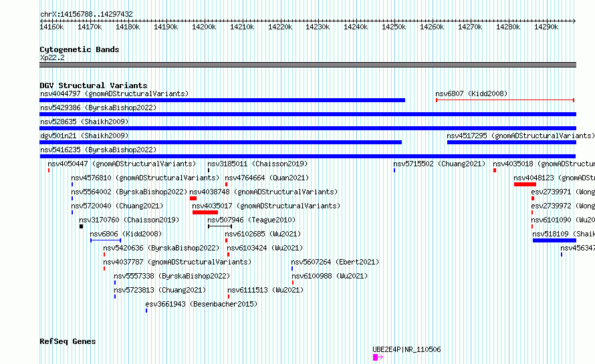Click the DGV Structural Variants track title

point(94,85)
